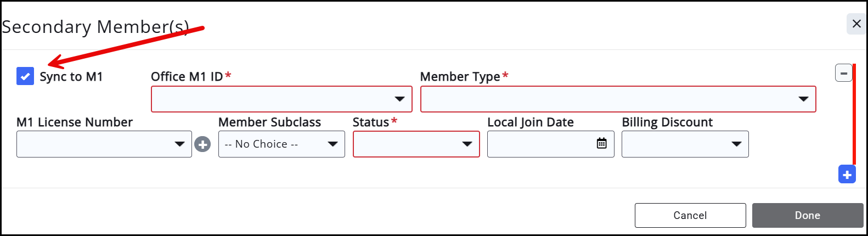The image size is (868, 236).
Task: Open the Status dropdown
Action: click(x=416, y=144)
